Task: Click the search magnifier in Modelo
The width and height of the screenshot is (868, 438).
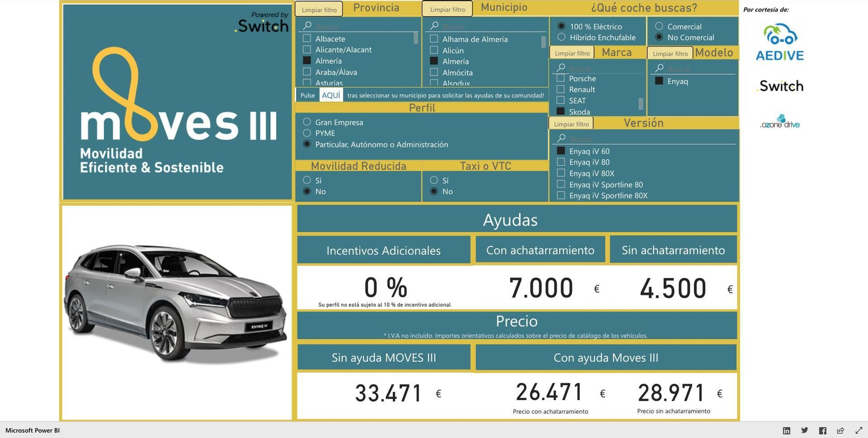Action: (x=660, y=68)
